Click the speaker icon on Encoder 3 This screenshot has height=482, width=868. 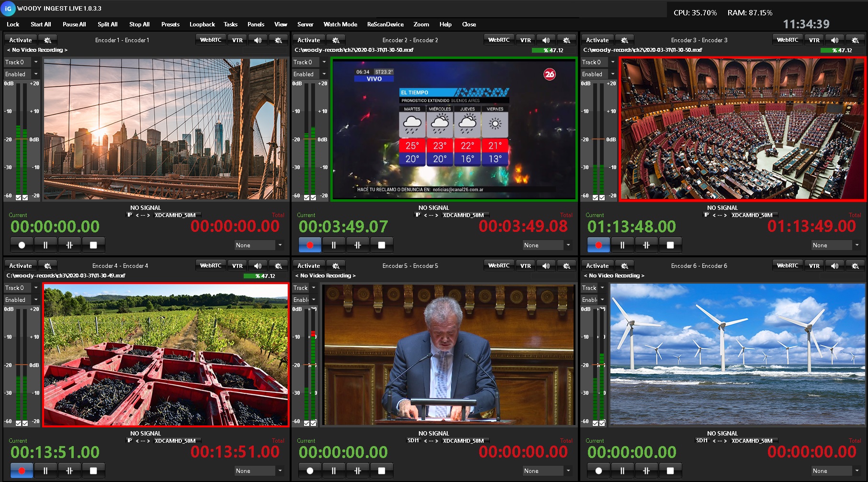click(x=834, y=40)
